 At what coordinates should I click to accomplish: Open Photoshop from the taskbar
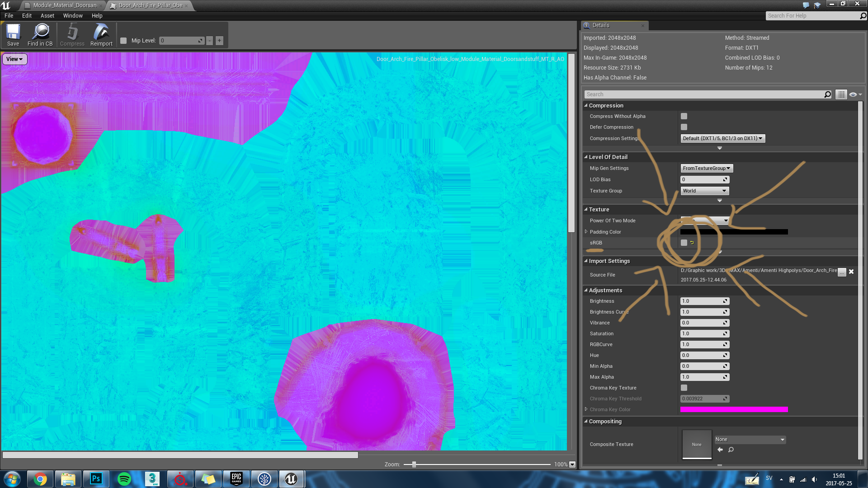(96, 479)
